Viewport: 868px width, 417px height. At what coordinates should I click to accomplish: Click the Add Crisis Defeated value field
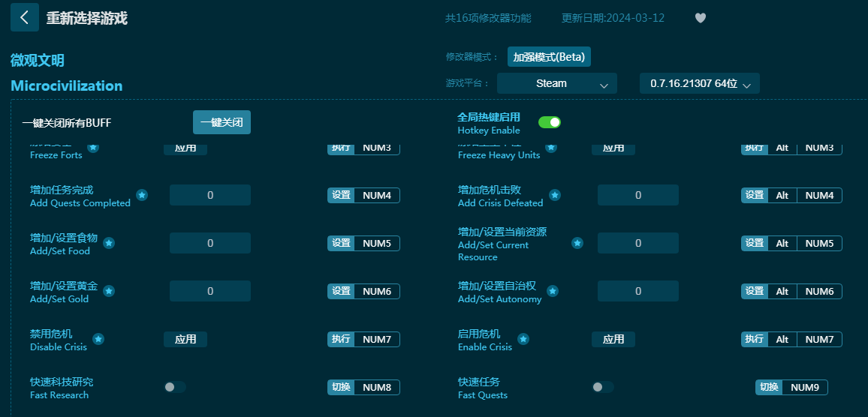pyautogui.click(x=638, y=195)
